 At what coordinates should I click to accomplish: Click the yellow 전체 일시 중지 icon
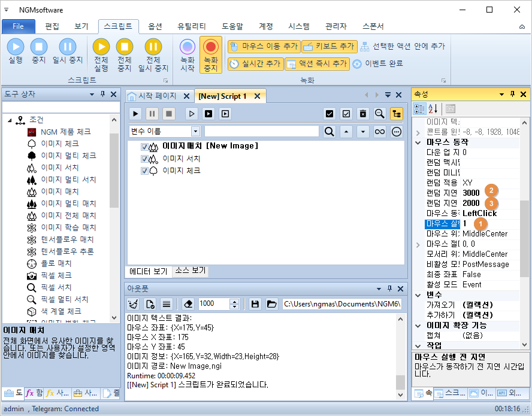coord(153,47)
